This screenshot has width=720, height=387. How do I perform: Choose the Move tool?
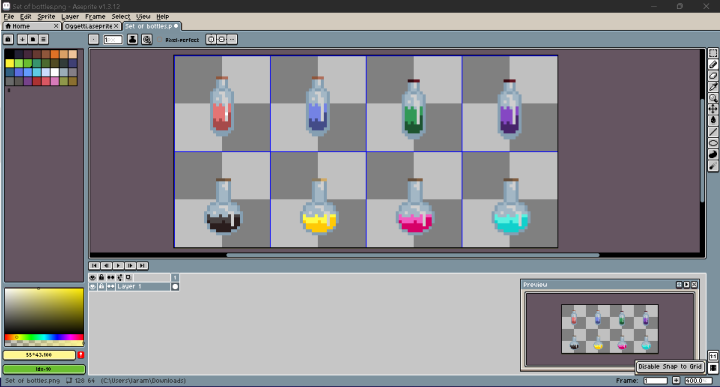713,109
